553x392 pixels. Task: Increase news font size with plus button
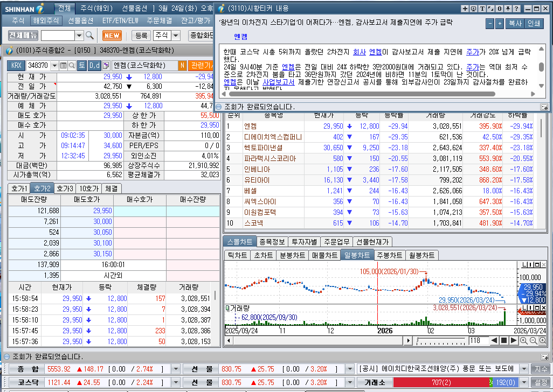pyautogui.click(x=500, y=24)
